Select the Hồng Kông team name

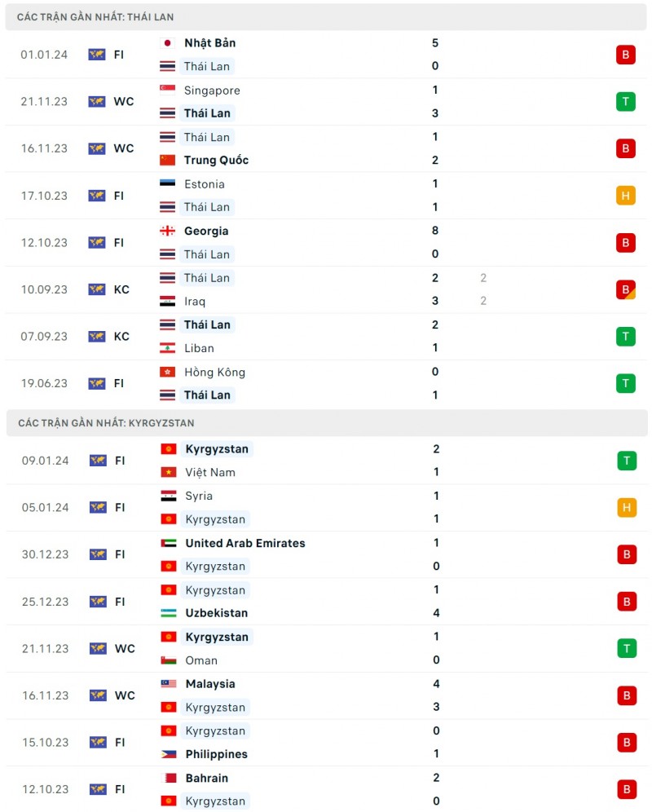214,373
